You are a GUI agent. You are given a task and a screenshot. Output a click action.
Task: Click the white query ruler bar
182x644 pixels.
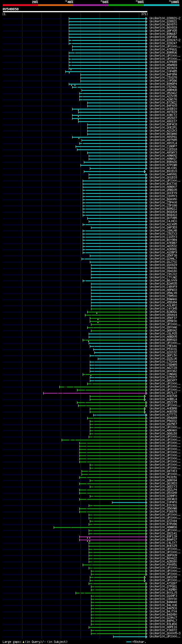[75, 12]
